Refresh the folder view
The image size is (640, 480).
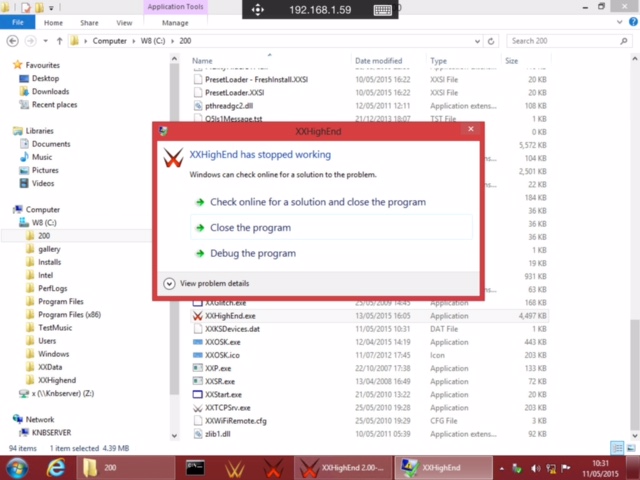click(491, 41)
